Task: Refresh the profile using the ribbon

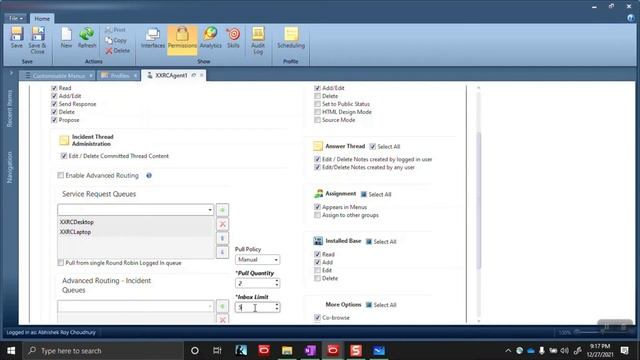Action: click(87, 38)
